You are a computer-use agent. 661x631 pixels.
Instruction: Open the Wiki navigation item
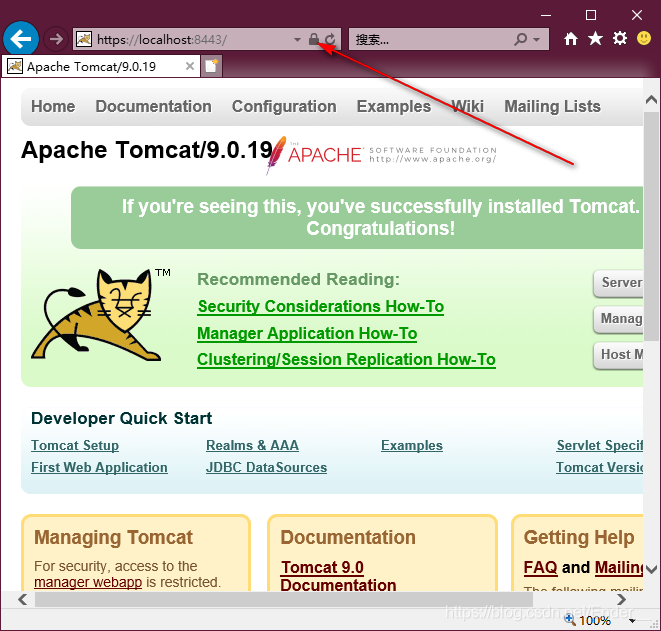pos(468,106)
